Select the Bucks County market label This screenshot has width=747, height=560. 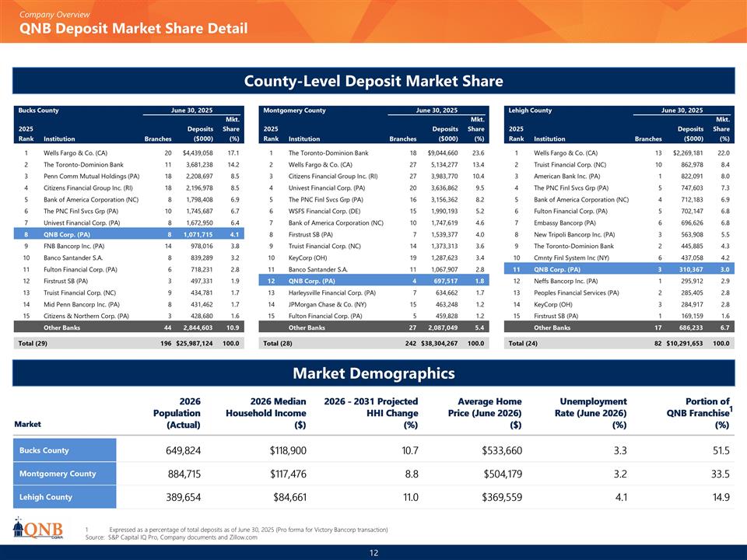tap(65, 450)
